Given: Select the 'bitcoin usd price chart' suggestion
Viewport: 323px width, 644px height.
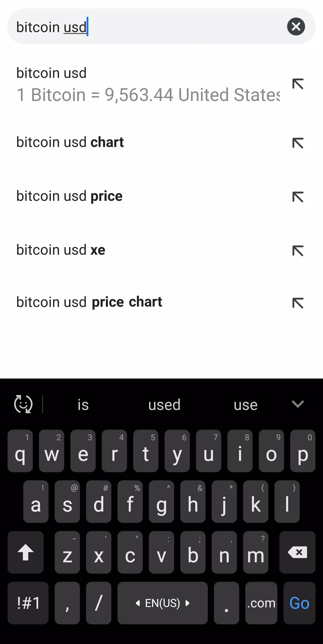Looking at the screenshot, I should (89, 302).
